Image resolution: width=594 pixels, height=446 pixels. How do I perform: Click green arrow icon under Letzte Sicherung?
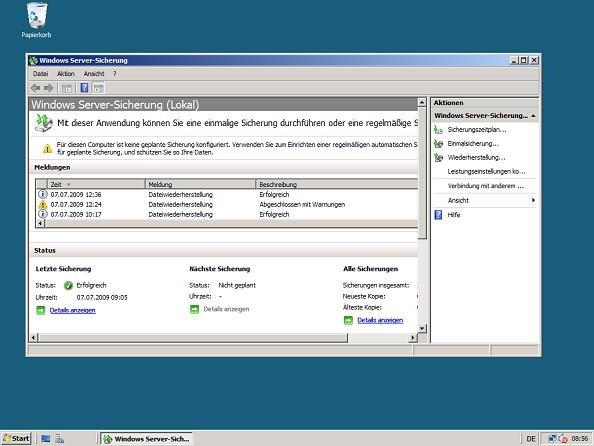41,310
